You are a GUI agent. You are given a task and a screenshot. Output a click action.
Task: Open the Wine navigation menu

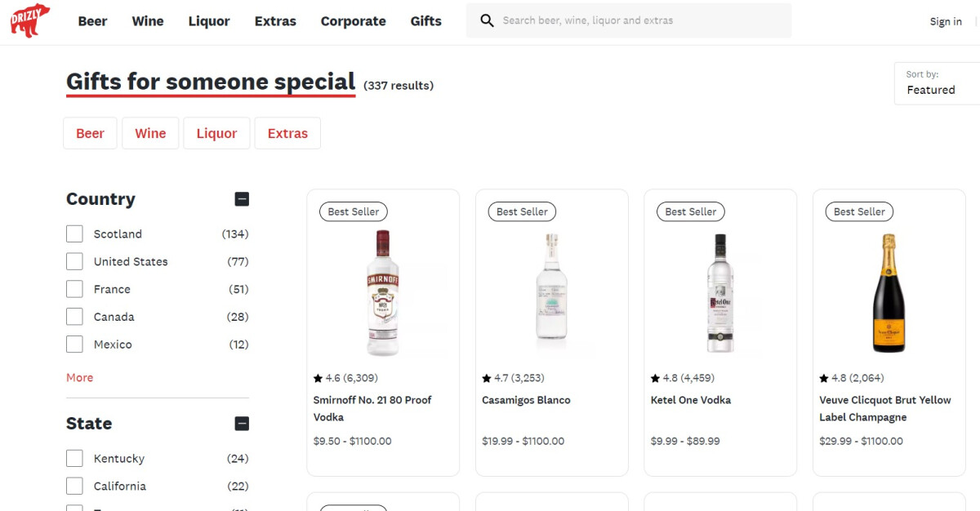tap(148, 21)
